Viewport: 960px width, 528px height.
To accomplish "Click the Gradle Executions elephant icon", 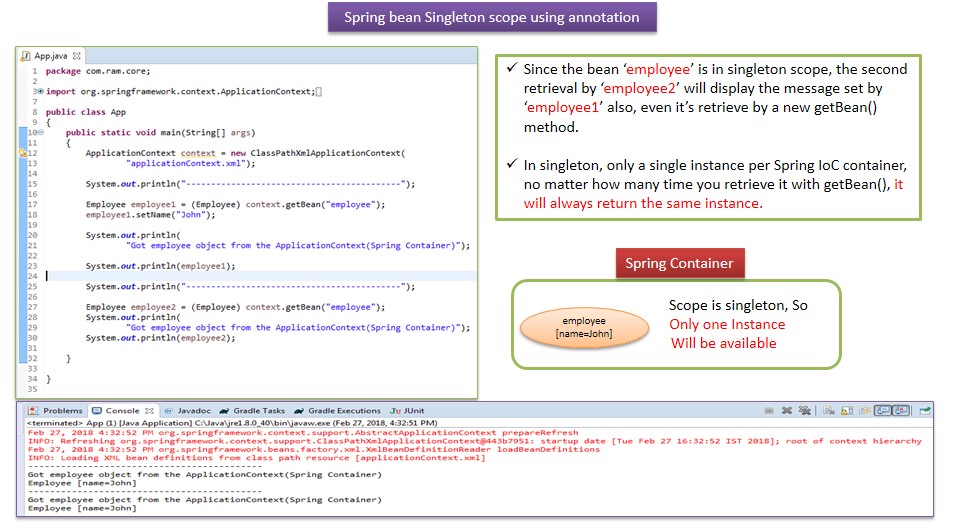I will pos(299,411).
